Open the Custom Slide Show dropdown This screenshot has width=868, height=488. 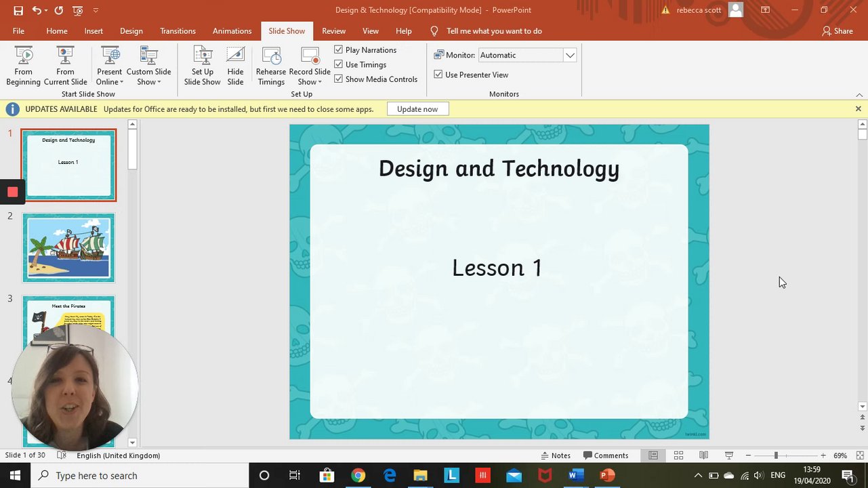point(148,77)
